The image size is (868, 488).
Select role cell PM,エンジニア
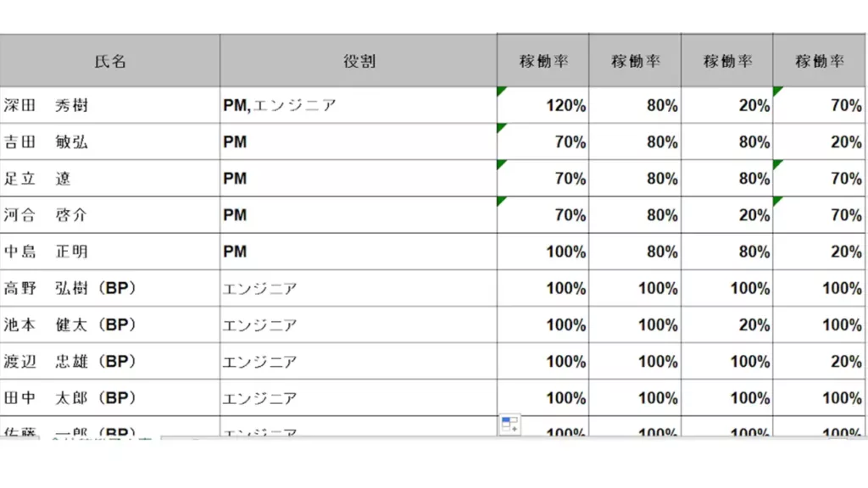359,105
